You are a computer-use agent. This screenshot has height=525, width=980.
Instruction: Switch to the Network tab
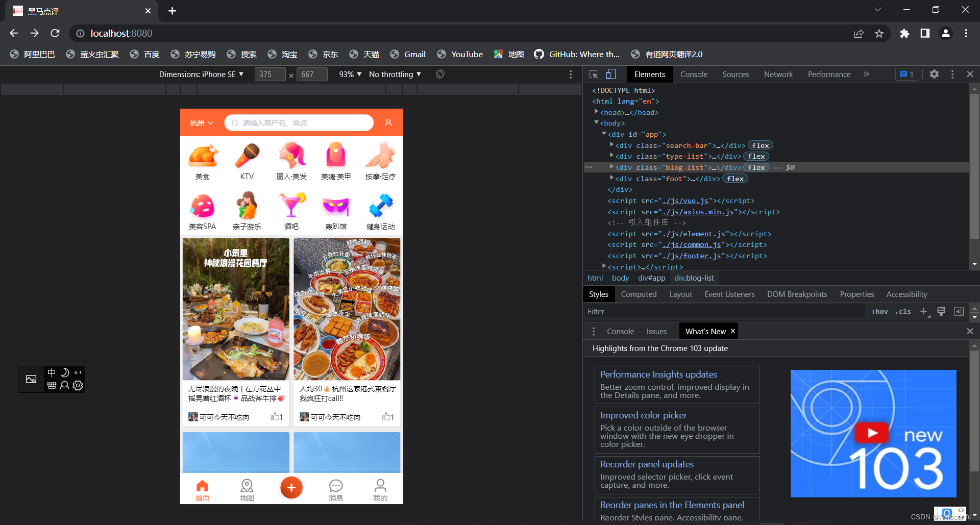point(778,74)
